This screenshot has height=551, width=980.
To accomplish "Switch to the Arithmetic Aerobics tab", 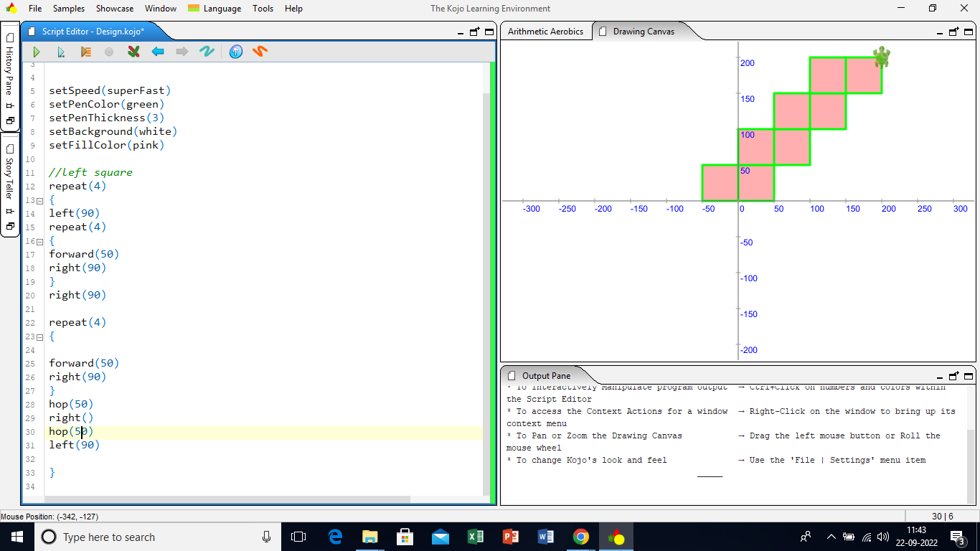I will tap(545, 32).
